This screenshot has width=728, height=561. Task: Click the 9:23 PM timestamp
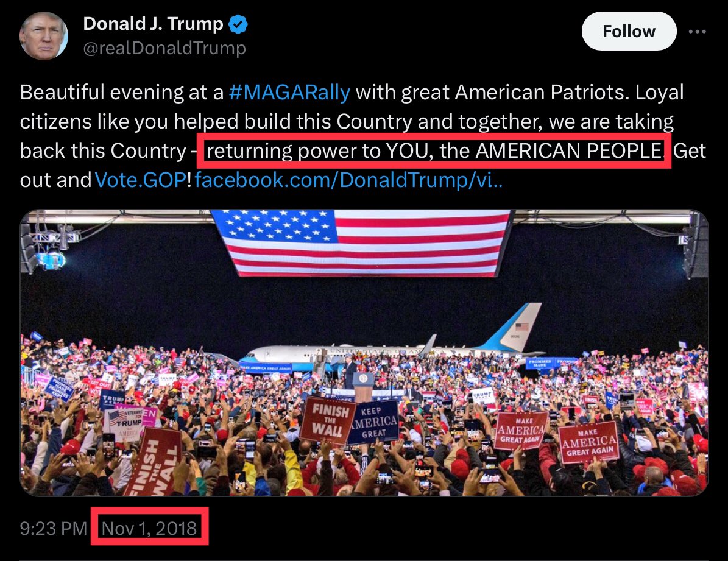click(54, 529)
